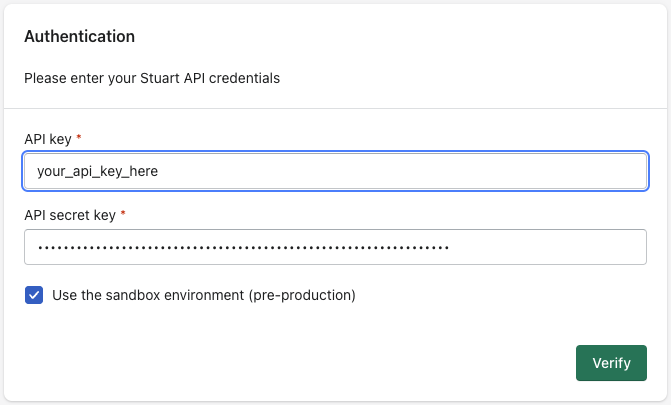Uncheck the sandbox environment checkbox

(34, 295)
